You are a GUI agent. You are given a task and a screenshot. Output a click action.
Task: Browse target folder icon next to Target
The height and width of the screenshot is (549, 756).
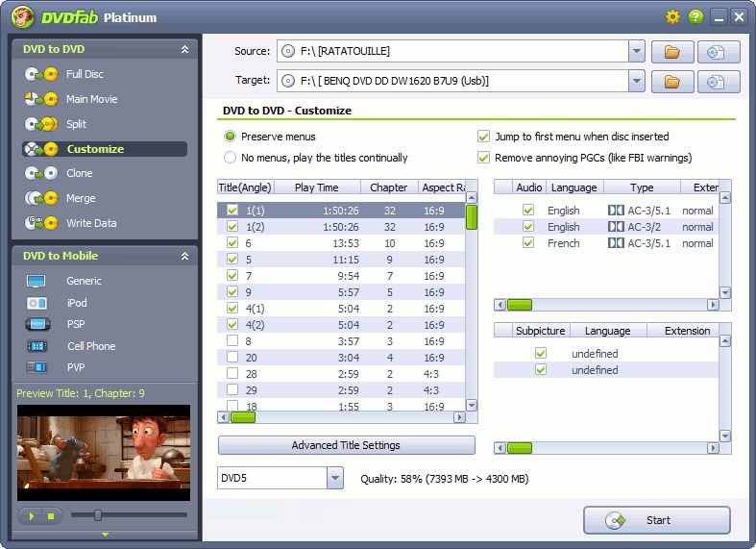[x=672, y=82]
